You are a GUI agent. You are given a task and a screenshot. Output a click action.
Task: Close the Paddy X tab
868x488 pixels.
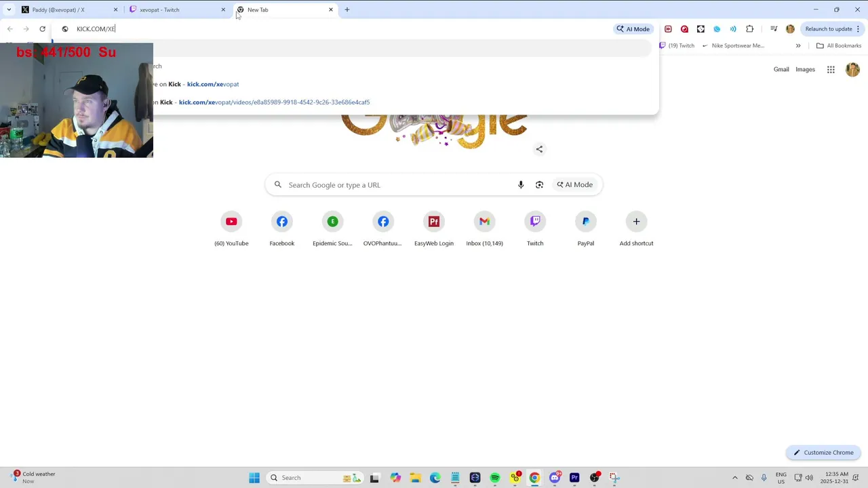pos(115,9)
